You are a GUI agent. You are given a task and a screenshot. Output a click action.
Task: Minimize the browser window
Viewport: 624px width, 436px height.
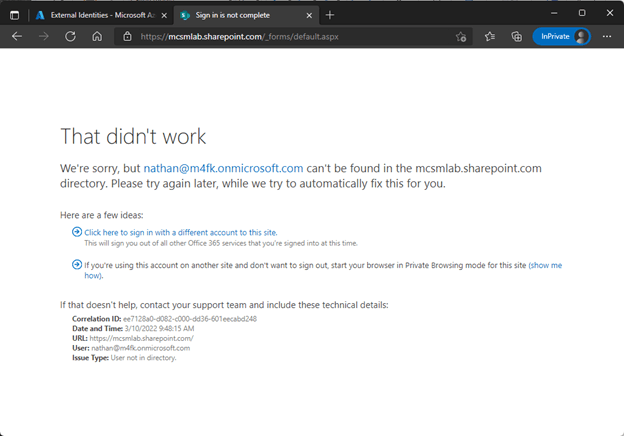tap(554, 13)
